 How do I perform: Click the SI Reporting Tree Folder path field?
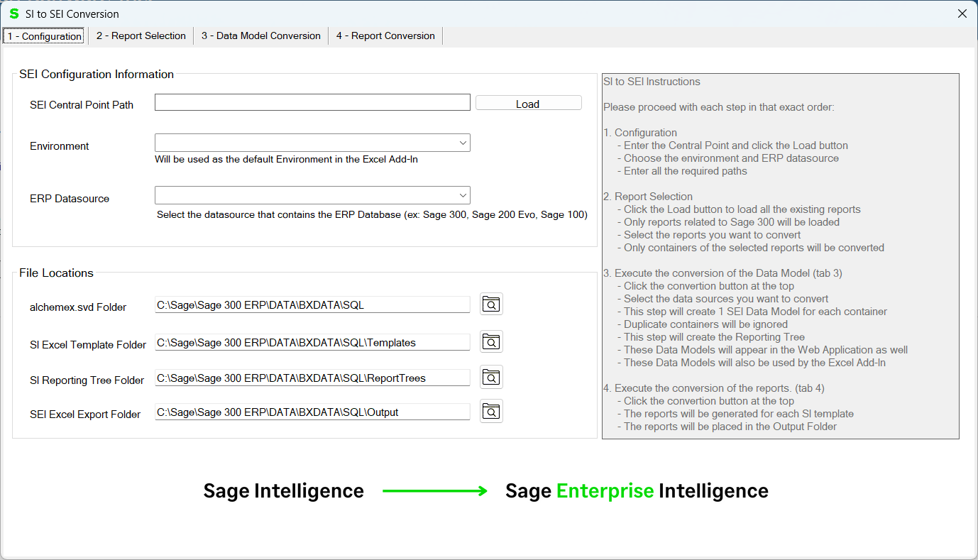(x=312, y=378)
